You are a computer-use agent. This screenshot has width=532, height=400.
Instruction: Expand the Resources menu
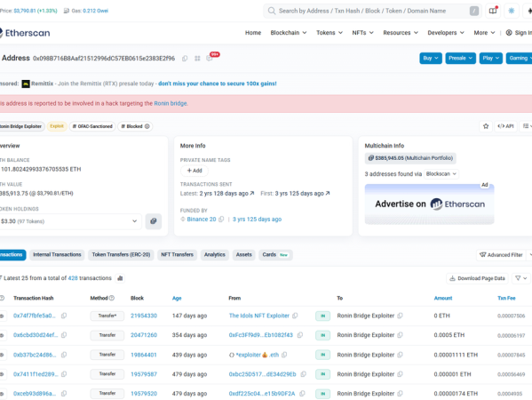[x=401, y=33]
